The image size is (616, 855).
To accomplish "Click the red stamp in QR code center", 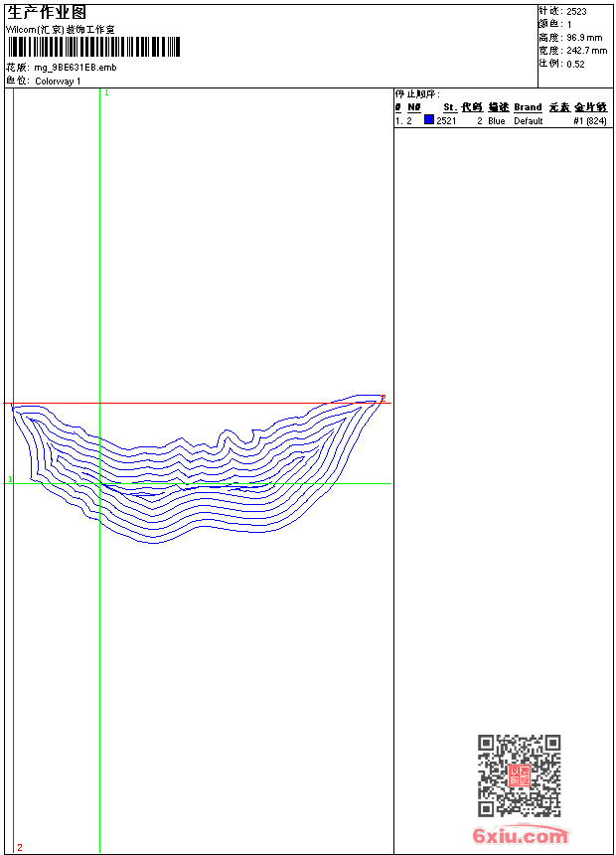I will [519, 775].
